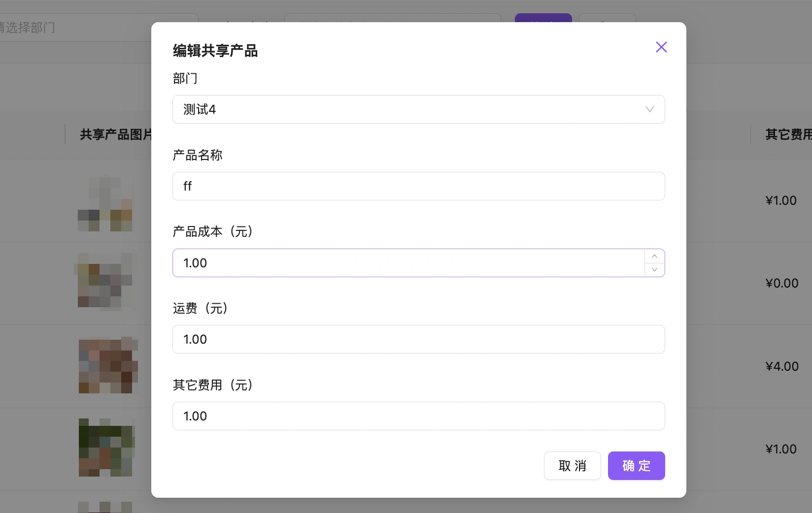Cancel with the 取消 button
The image size is (812, 513).
tap(572, 466)
